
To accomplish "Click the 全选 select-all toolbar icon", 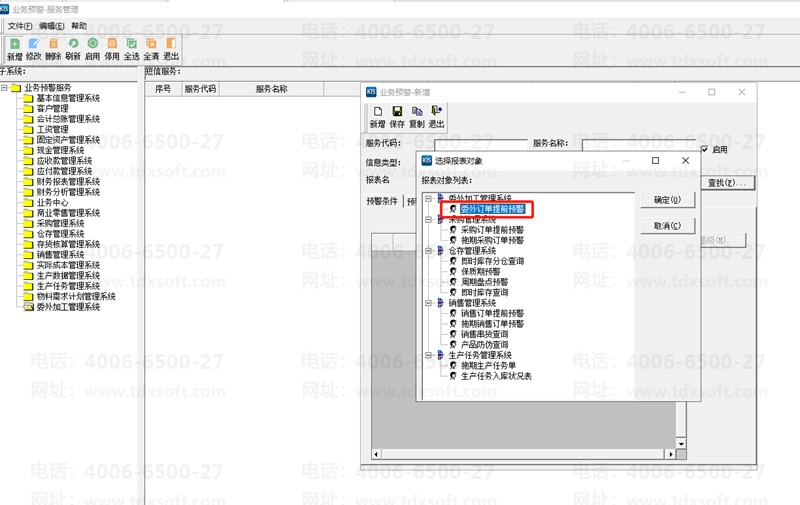I will pyautogui.click(x=131, y=48).
